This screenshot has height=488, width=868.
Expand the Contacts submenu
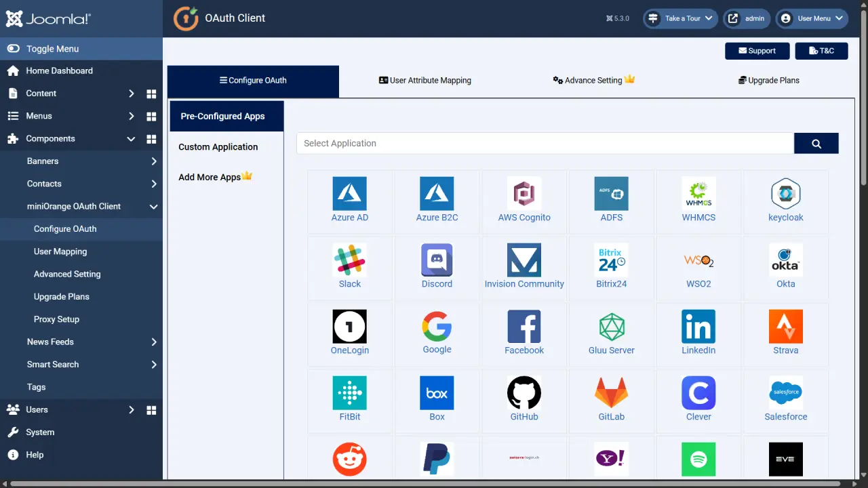tap(154, 184)
